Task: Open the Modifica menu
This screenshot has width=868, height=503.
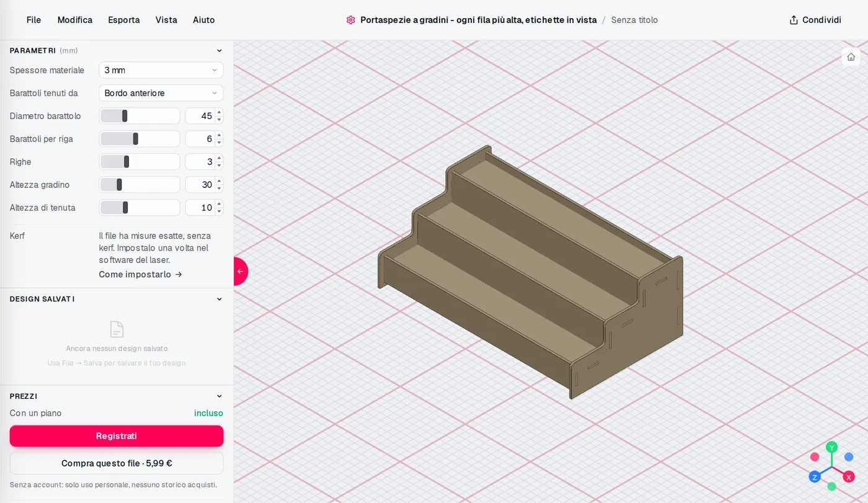Action: 75,20
